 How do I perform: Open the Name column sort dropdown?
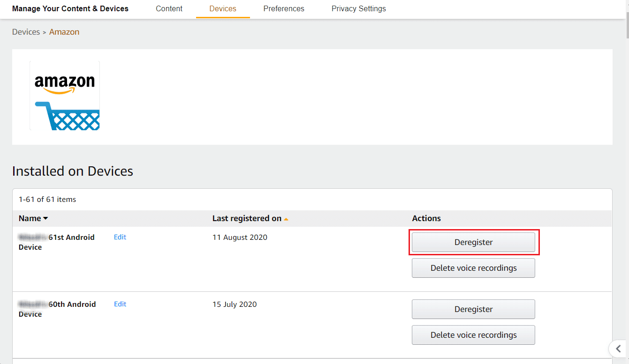point(45,218)
